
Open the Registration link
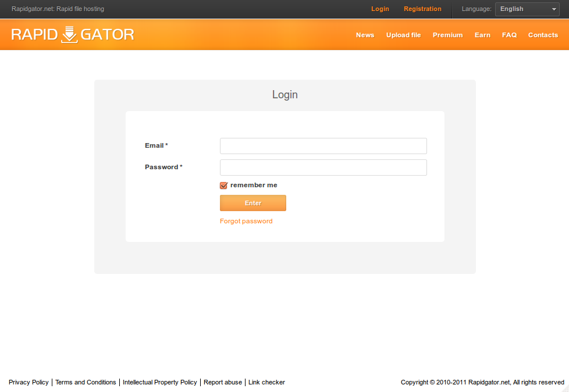pos(422,9)
